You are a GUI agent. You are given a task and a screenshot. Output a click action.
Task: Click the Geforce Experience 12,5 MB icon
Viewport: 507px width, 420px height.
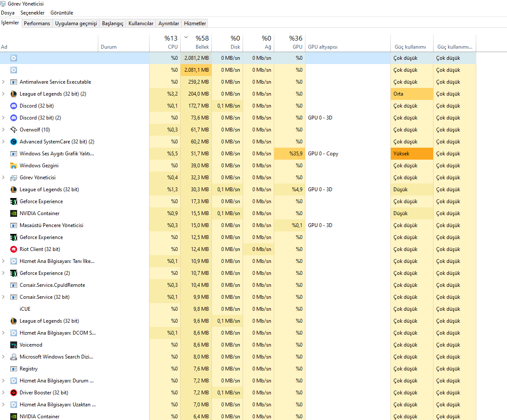pos(14,237)
